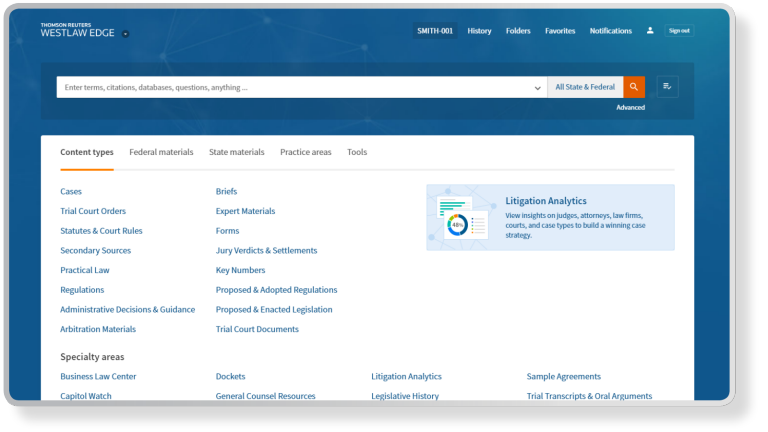Select the Tools tab

point(357,153)
